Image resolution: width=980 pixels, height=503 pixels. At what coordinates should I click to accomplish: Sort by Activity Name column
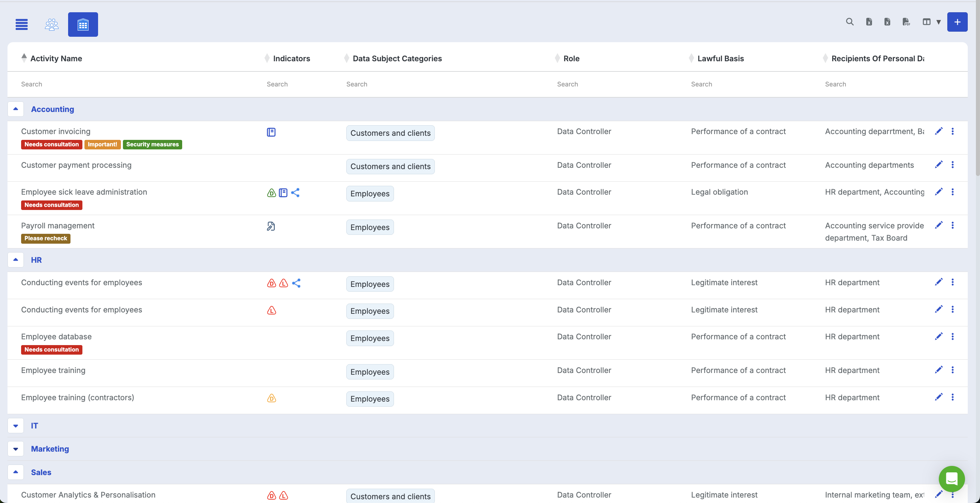(52, 58)
